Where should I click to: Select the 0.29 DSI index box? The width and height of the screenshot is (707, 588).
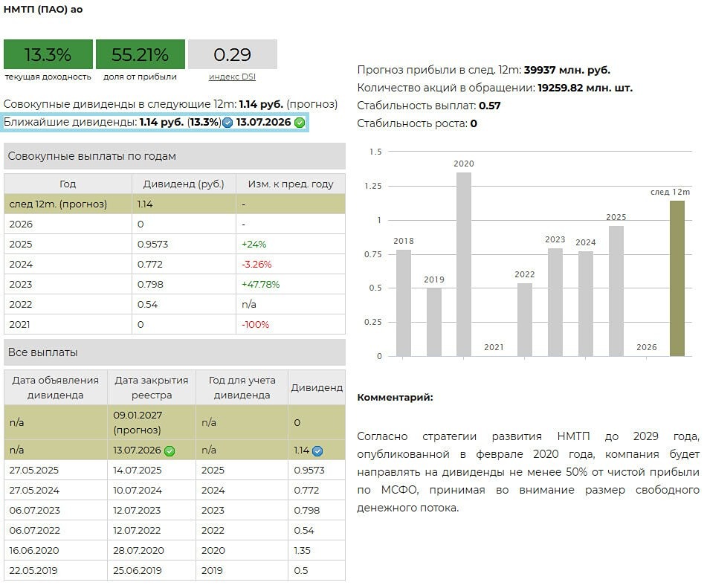click(233, 54)
